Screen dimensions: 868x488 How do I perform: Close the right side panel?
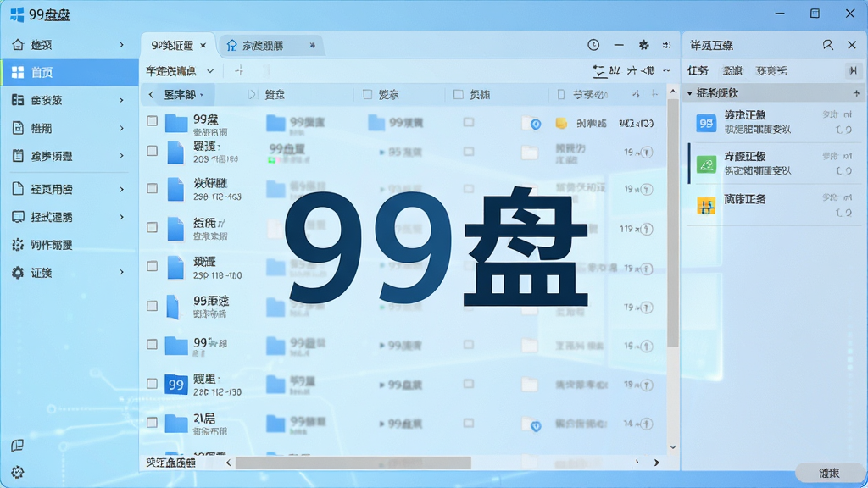click(x=852, y=45)
